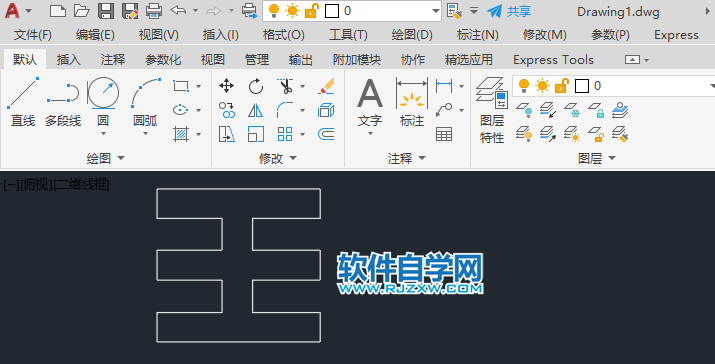The height and width of the screenshot is (364, 715).
Task: Toggle padlock in quick access layer box
Action: 311,11
